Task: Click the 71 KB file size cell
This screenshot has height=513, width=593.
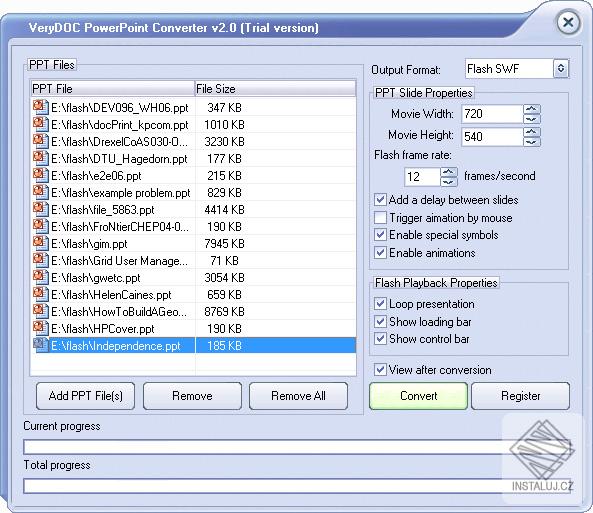Action: click(224, 261)
